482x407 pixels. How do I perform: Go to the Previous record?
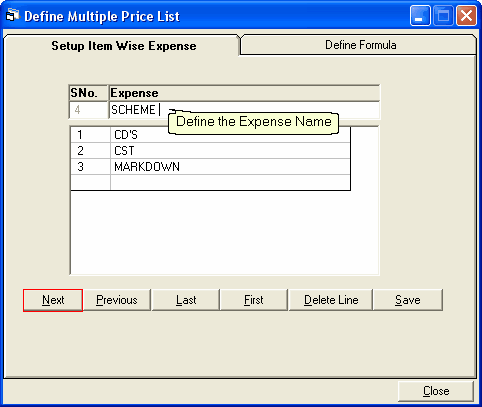tap(117, 300)
